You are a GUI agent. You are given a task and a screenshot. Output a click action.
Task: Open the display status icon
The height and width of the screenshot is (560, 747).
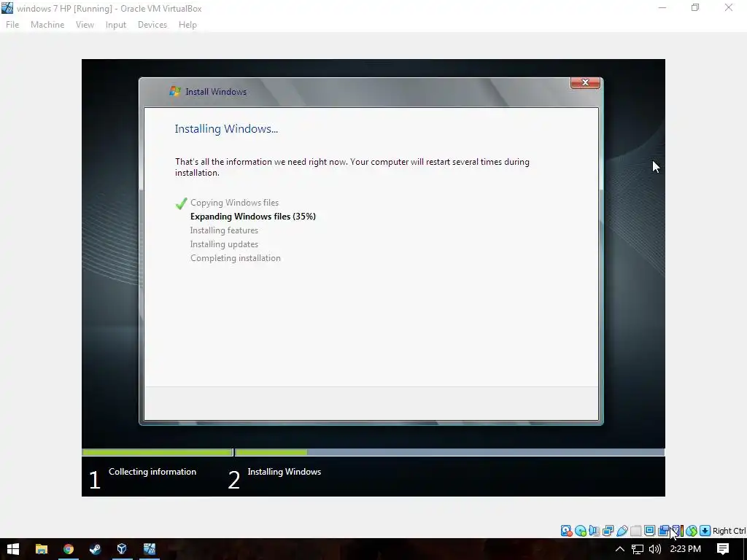point(649,531)
